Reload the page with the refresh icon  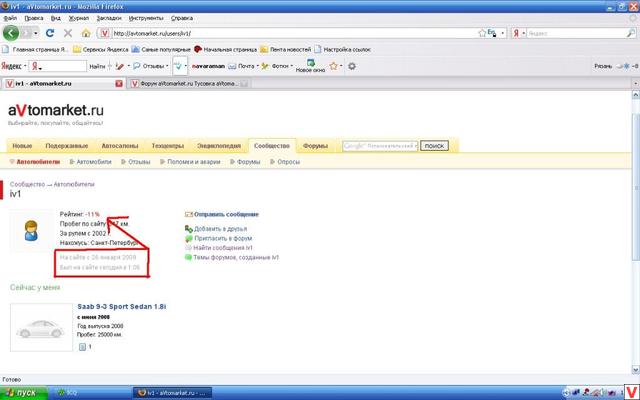(50, 33)
